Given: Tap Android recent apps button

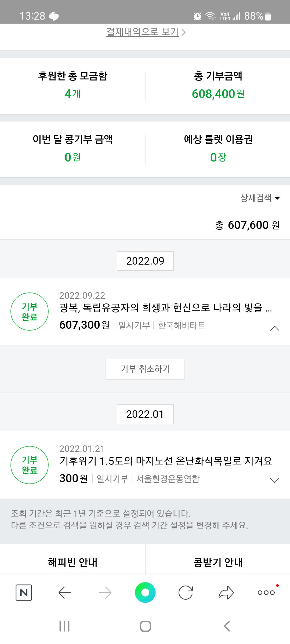Looking at the screenshot, I should point(64,626).
